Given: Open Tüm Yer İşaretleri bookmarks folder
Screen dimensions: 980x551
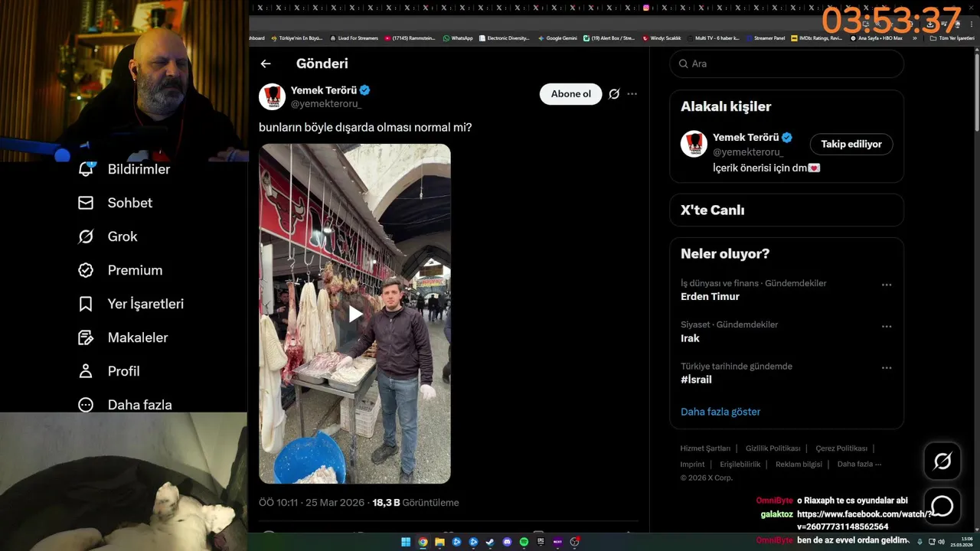Looking at the screenshot, I should point(952,37).
